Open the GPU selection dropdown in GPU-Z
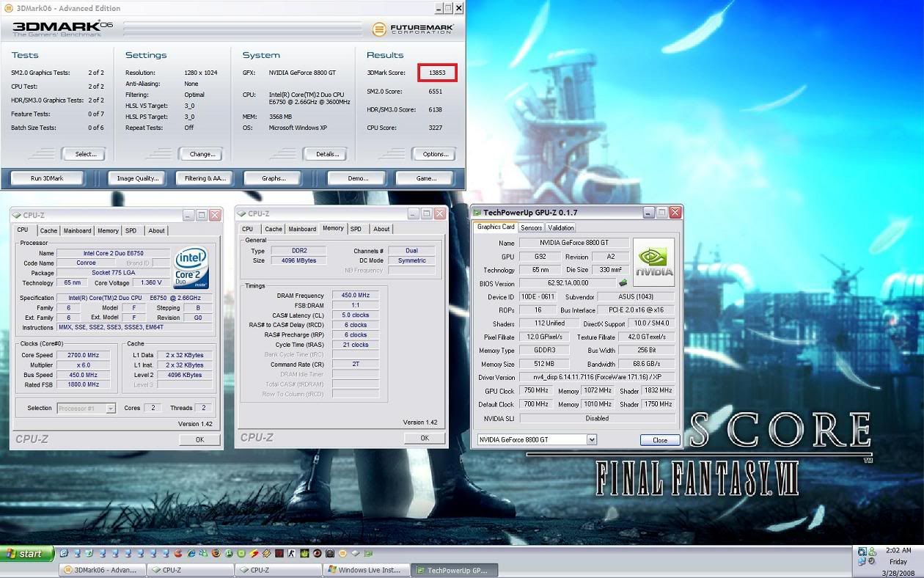The width and height of the screenshot is (924, 578). [x=591, y=439]
